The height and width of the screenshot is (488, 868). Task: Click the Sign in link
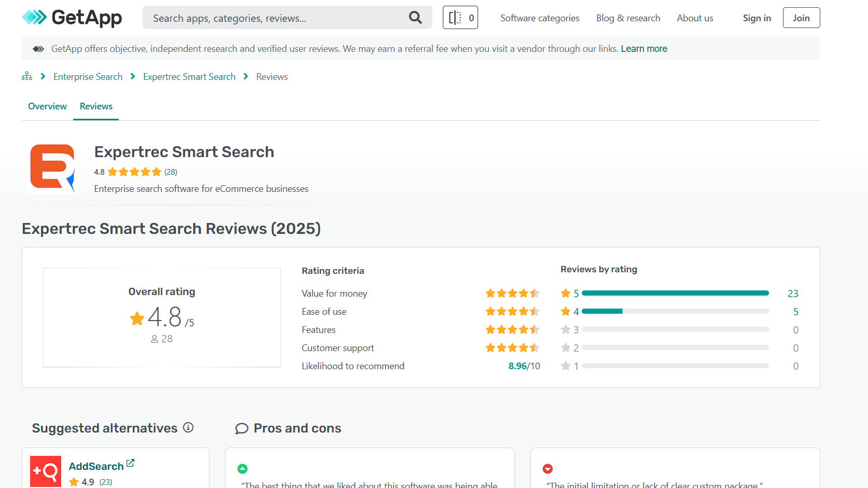tap(757, 18)
